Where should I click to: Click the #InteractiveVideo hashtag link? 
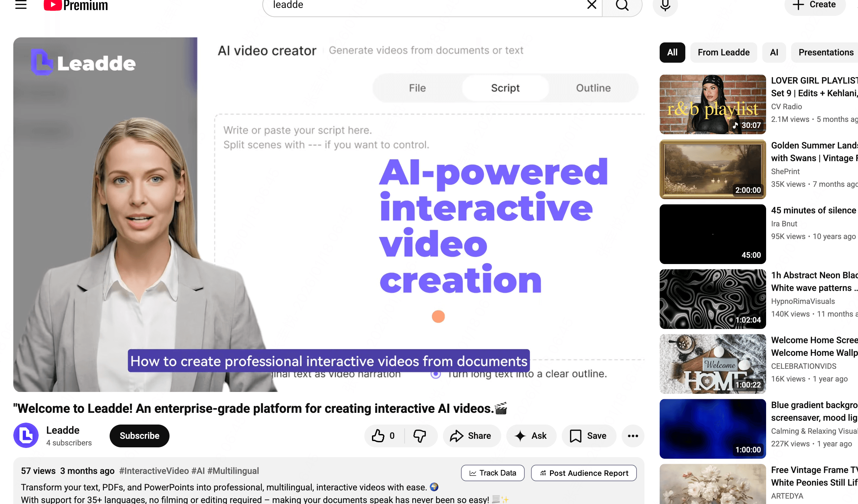coord(154,471)
